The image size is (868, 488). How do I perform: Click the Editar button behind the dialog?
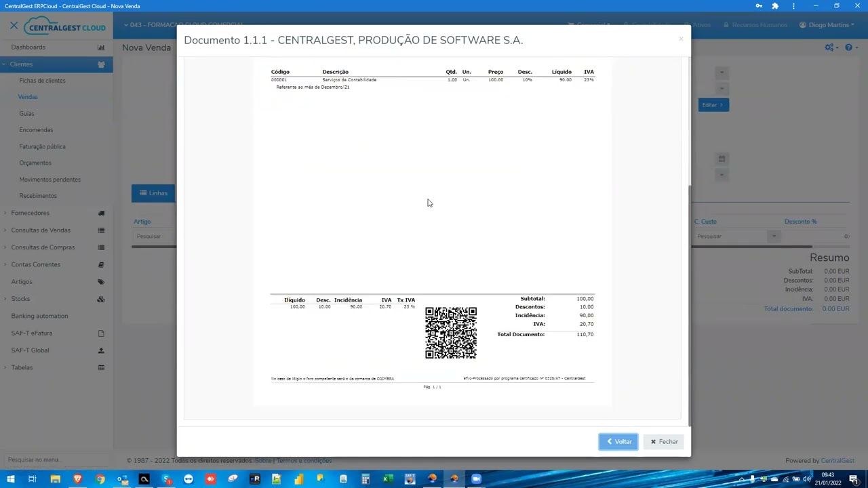pos(713,105)
